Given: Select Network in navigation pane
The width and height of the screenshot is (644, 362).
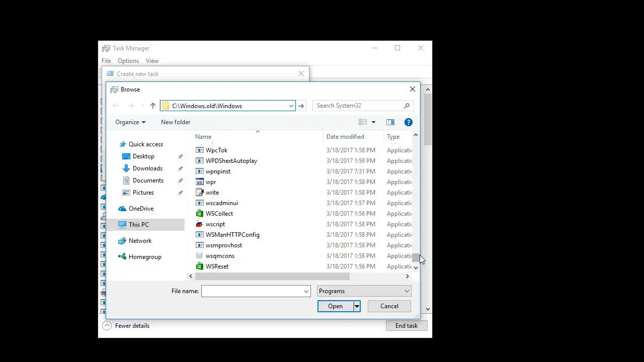Looking at the screenshot, I should coord(140,241).
